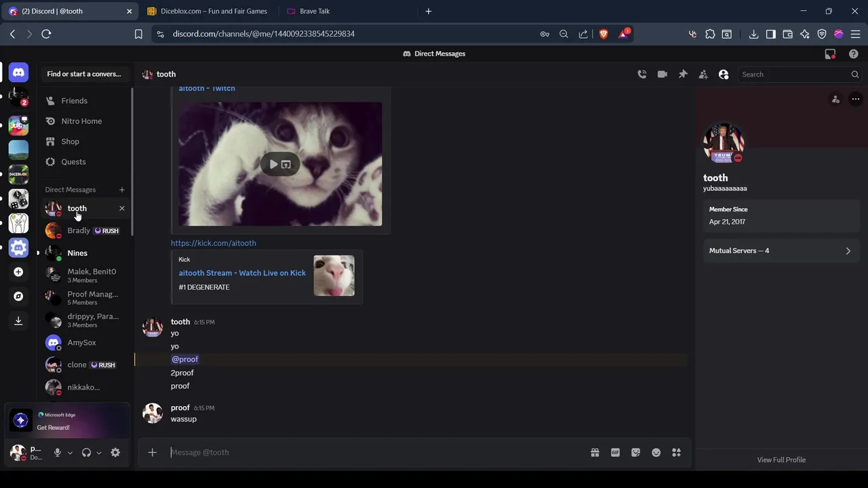Open Discover servers compass icon

(x=18, y=296)
